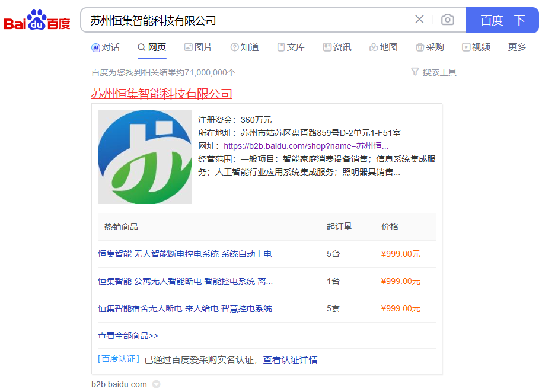The width and height of the screenshot is (542, 392).
Task: Go to the 资讯 tab
Action: [337, 47]
